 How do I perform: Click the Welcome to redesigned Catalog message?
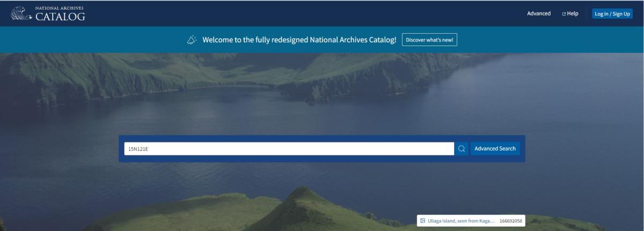point(299,40)
